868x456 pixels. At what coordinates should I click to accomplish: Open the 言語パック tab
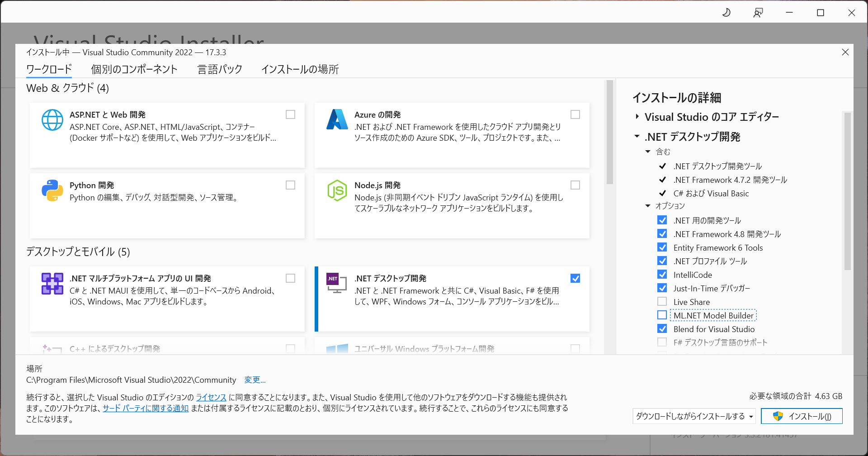[x=219, y=69]
